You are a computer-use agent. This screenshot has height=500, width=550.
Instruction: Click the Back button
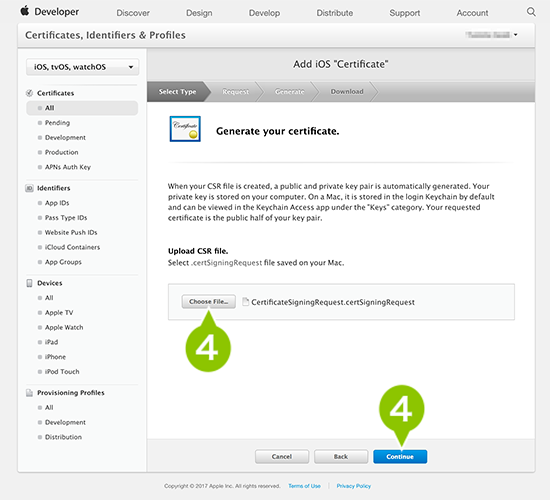(x=341, y=456)
